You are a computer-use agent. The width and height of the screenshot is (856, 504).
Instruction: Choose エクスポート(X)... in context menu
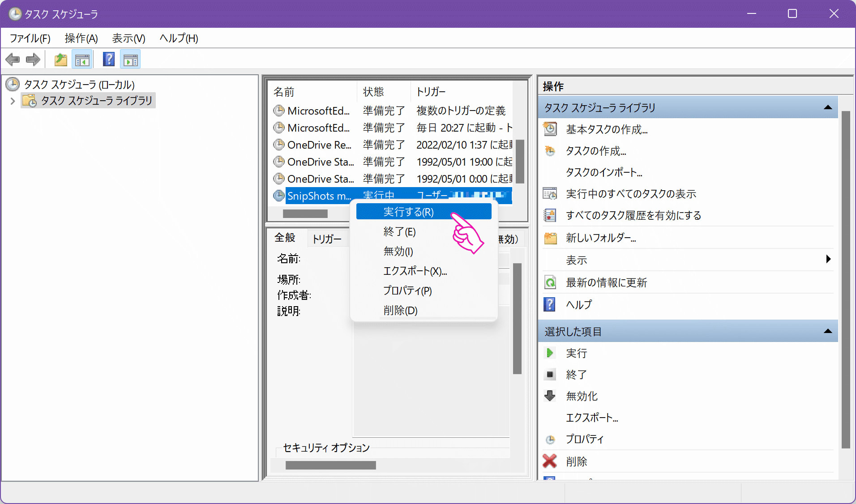[x=424, y=271]
